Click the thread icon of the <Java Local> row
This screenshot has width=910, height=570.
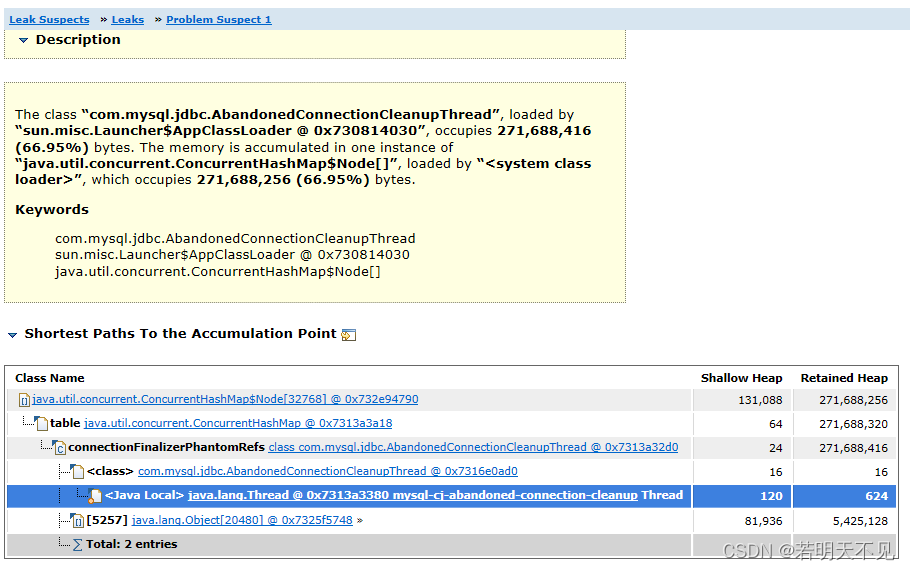pyautogui.click(x=95, y=496)
